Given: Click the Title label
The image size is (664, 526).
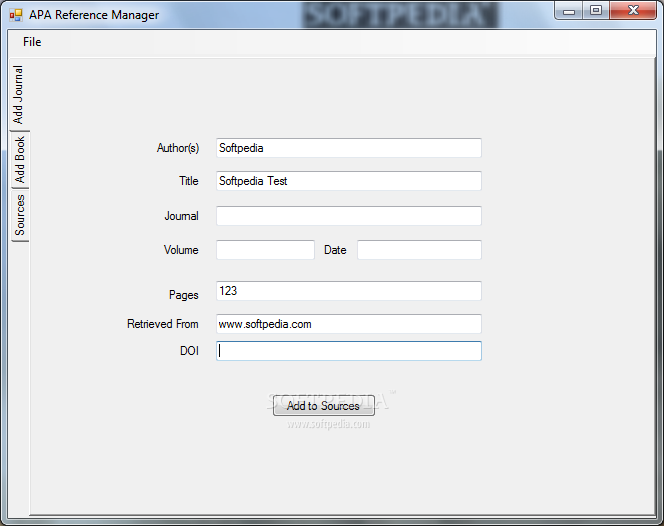Looking at the screenshot, I should [188, 181].
